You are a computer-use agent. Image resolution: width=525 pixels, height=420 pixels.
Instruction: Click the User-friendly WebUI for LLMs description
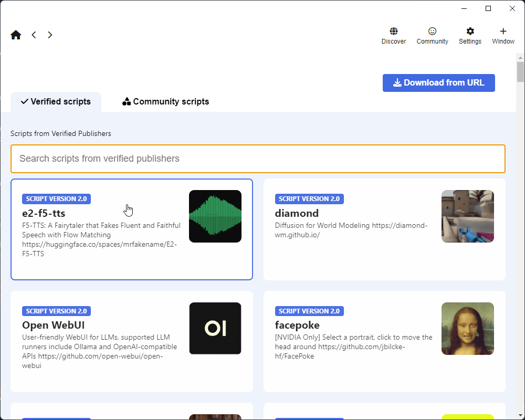pyautogui.click(x=99, y=351)
